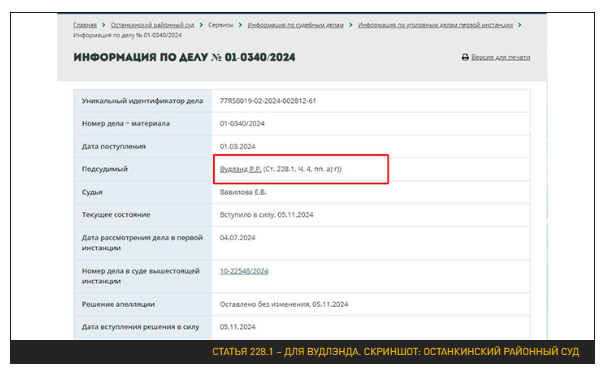Click the Решение апелляции label
Viewport: 600px width, 370px height.
tap(118, 304)
